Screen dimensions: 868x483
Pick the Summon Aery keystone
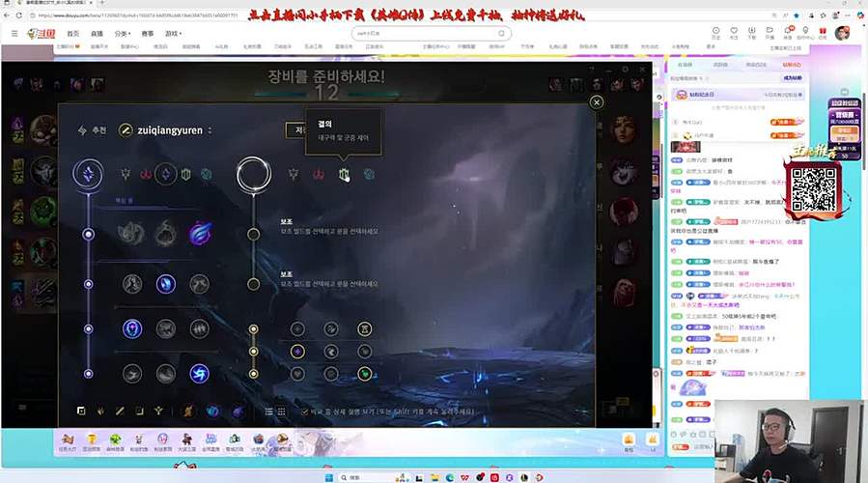(x=131, y=234)
